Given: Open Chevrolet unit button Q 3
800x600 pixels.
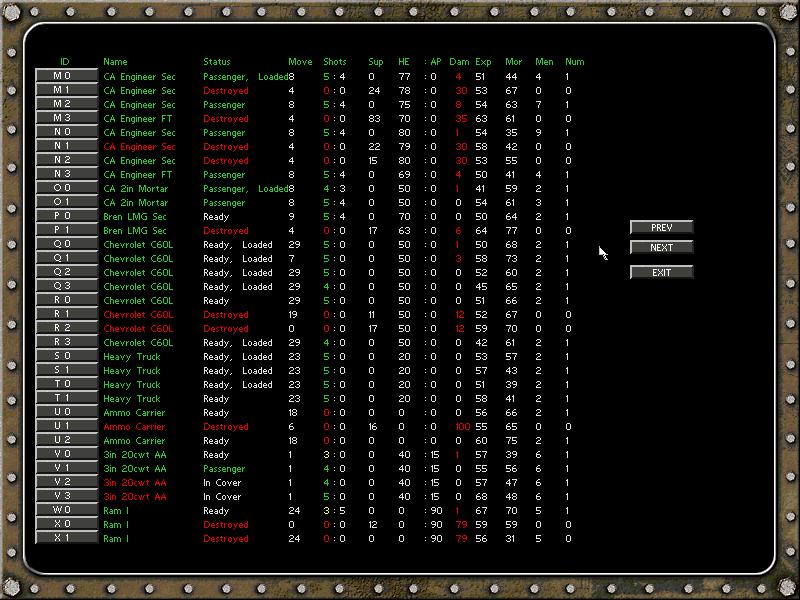Looking at the screenshot, I should click(x=66, y=286).
